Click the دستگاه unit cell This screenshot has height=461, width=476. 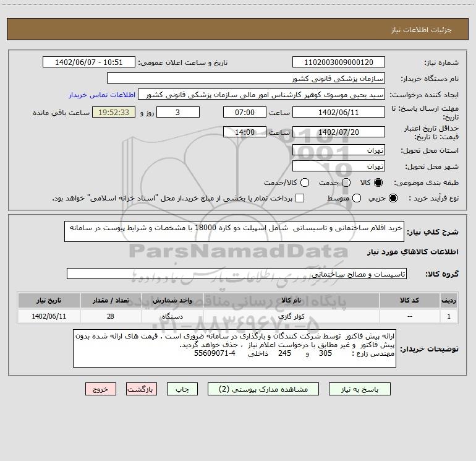click(172, 316)
